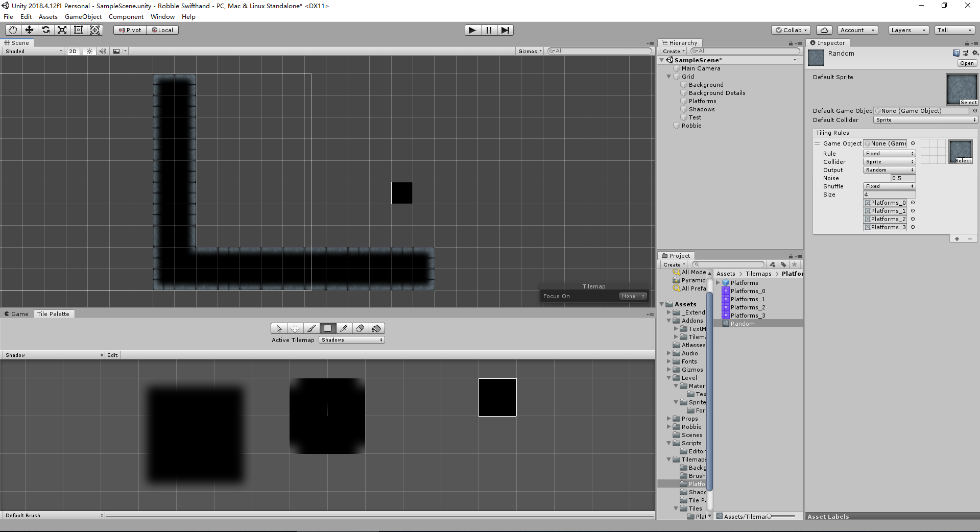
Task: Open the Account button
Action: click(x=857, y=30)
